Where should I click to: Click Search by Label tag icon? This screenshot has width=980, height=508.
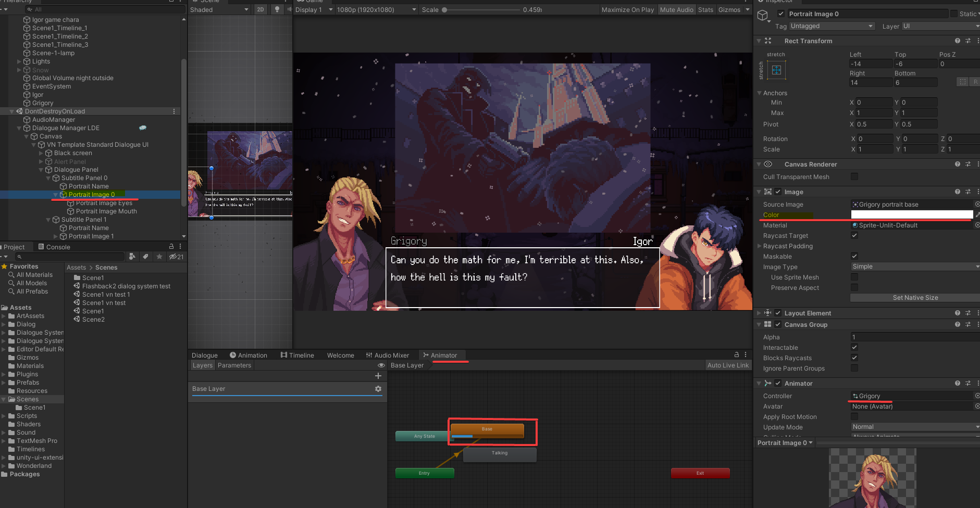coord(146,257)
